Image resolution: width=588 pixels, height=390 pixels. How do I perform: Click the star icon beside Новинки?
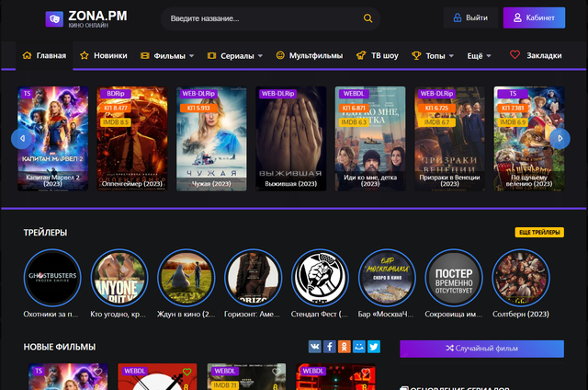pos(85,55)
